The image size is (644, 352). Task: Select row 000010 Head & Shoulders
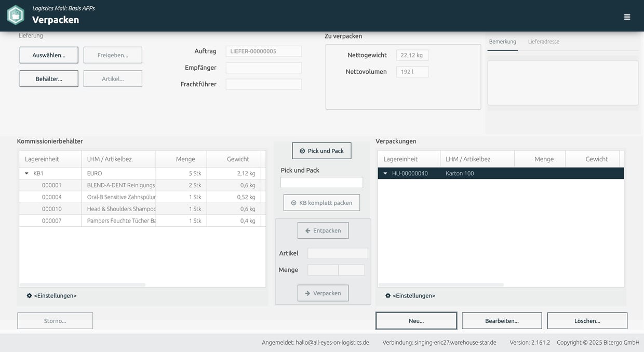point(142,209)
